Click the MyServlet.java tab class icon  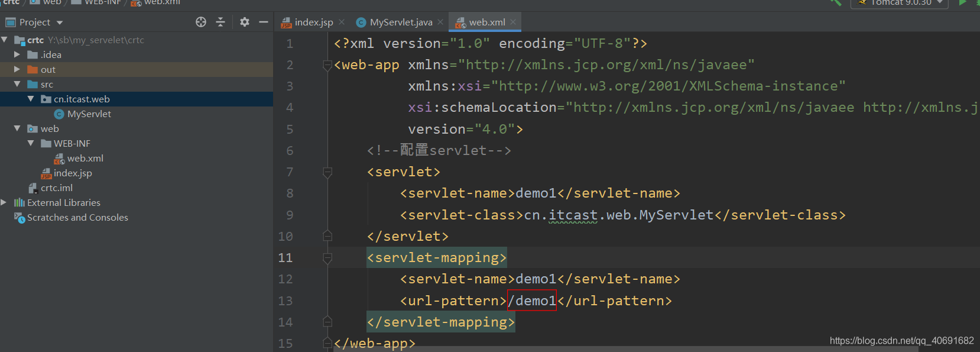pyautogui.click(x=361, y=22)
